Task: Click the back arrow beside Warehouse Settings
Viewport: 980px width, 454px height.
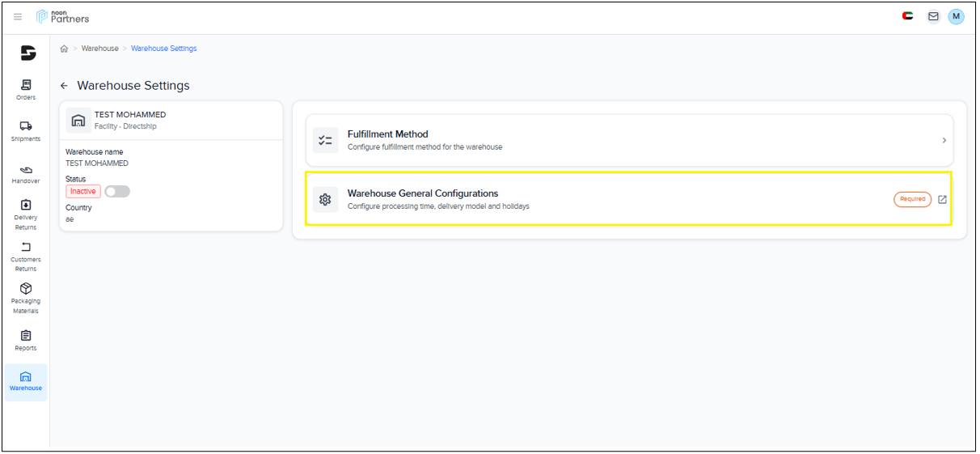Action: pos(65,86)
